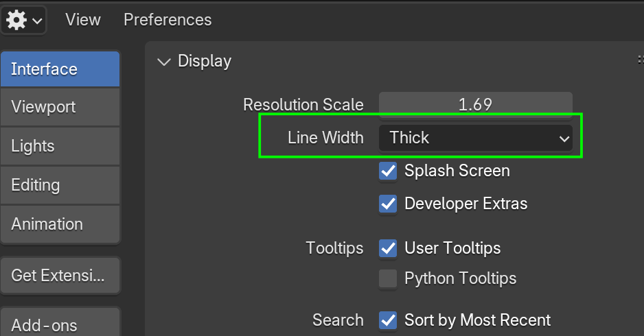The image size is (644, 336).
Task: Toggle User Tooltips off
Action: pyautogui.click(x=388, y=248)
